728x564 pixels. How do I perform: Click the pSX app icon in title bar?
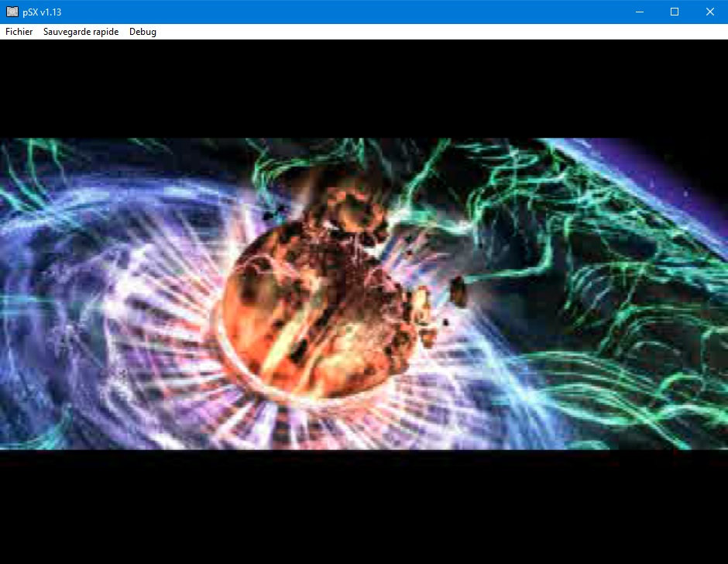point(12,12)
